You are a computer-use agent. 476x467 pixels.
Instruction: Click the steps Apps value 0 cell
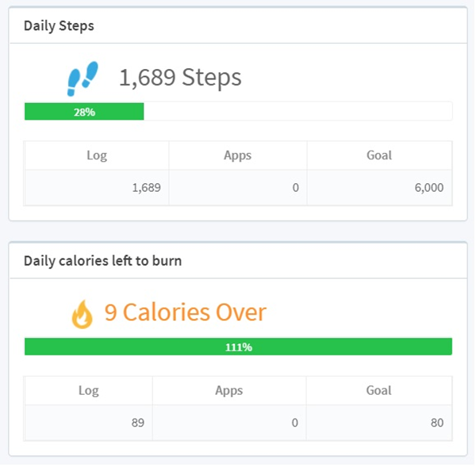click(x=238, y=188)
